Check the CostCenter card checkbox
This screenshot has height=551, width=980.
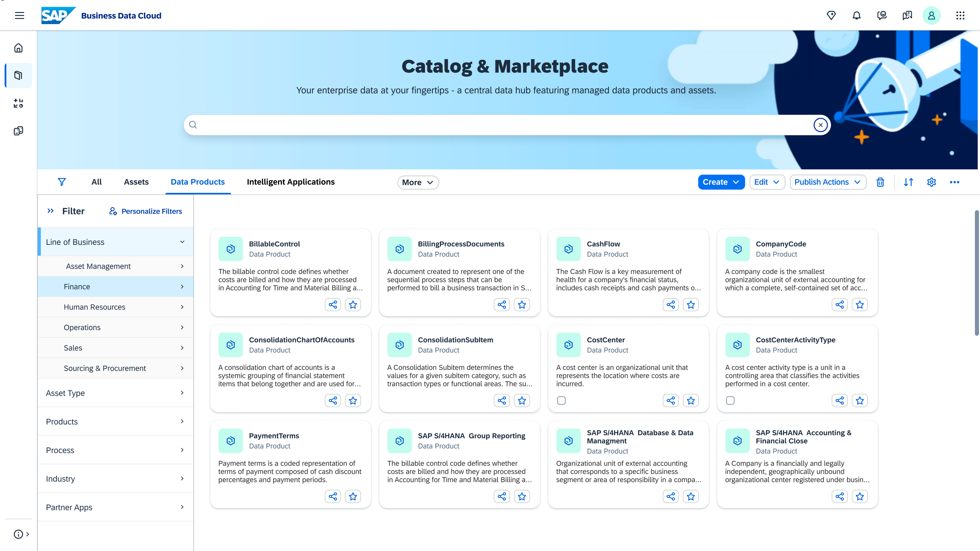(x=561, y=400)
